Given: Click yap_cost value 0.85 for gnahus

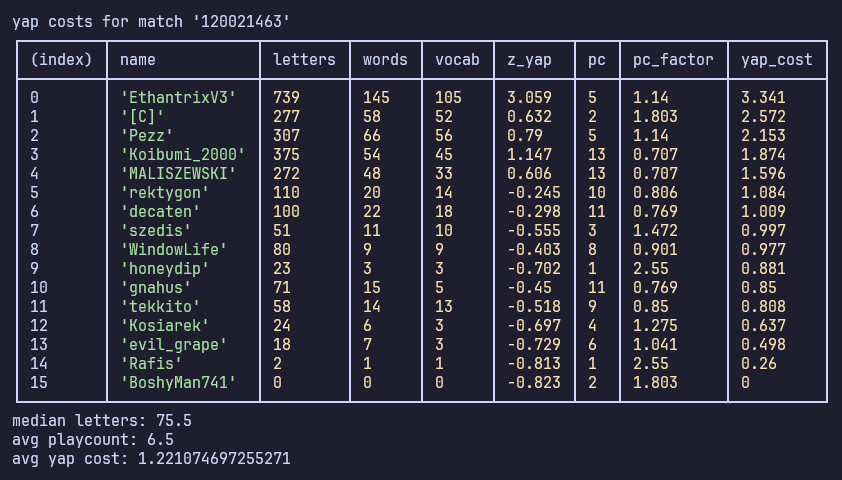Looking at the screenshot, I should pos(759,288).
